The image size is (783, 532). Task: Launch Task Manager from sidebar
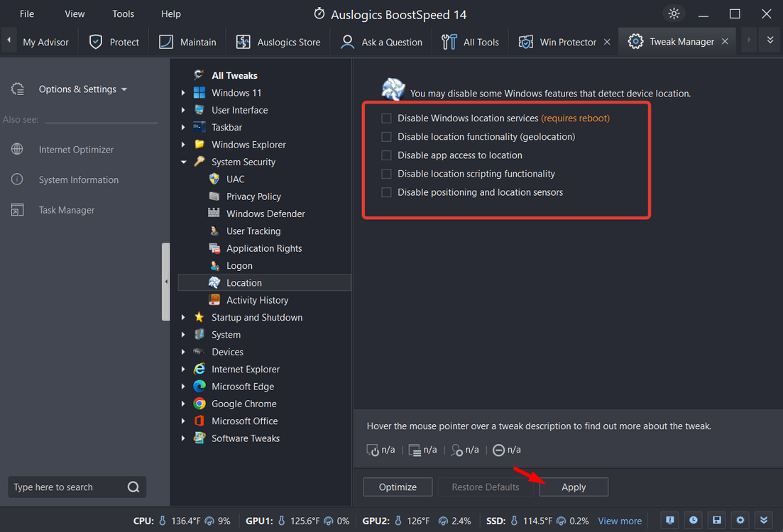coord(66,210)
